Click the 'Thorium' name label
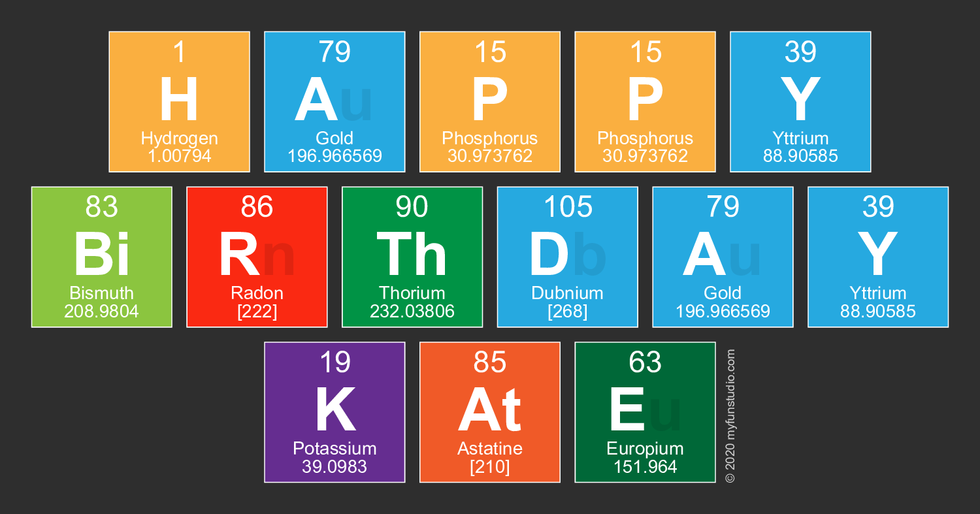This screenshot has height=514, width=980. pos(412,293)
